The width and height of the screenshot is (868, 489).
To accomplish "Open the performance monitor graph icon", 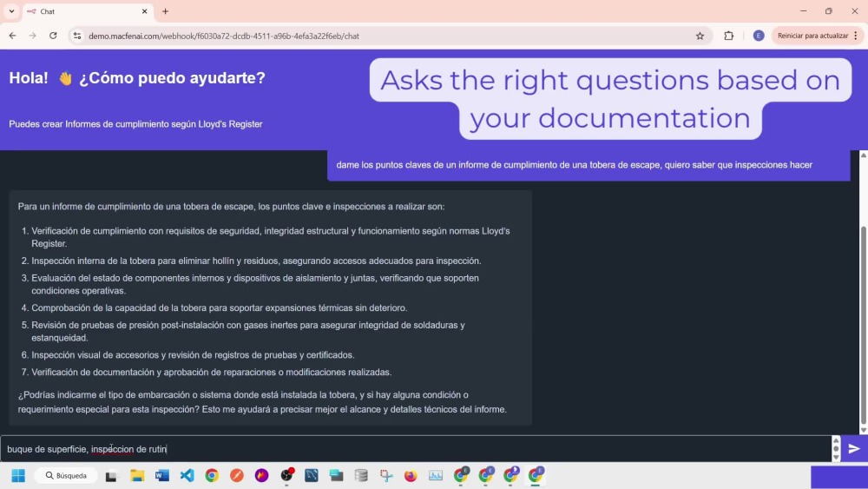I will click(x=436, y=476).
